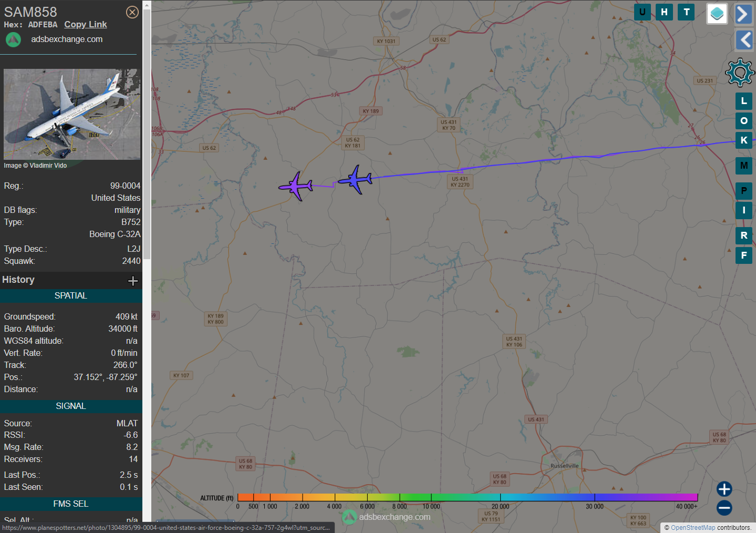Open the settings gear icon
Viewport: 756px width, 533px height.
point(740,73)
